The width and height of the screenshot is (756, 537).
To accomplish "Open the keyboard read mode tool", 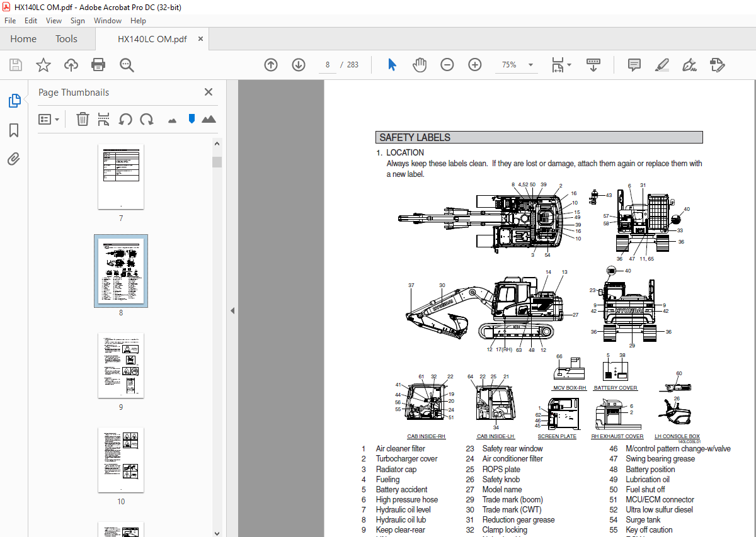I will [x=593, y=65].
